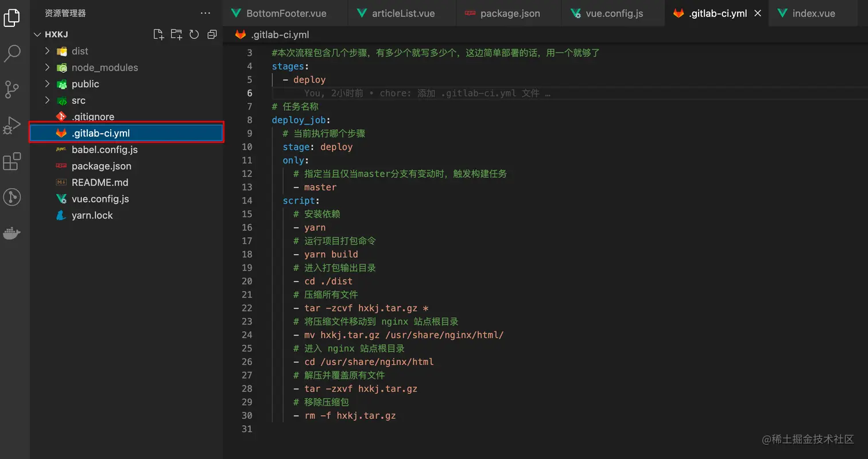This screenshot has height=459, width=868.
Task: Click the 'stage: deploy' code line
Action: coord(317,147)
